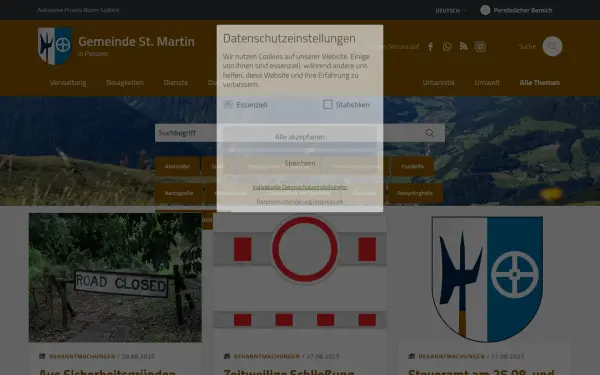Open the Neuigkeiten menu
The height and width of the screenshot is (375, 600).
(x=125, y=83)
